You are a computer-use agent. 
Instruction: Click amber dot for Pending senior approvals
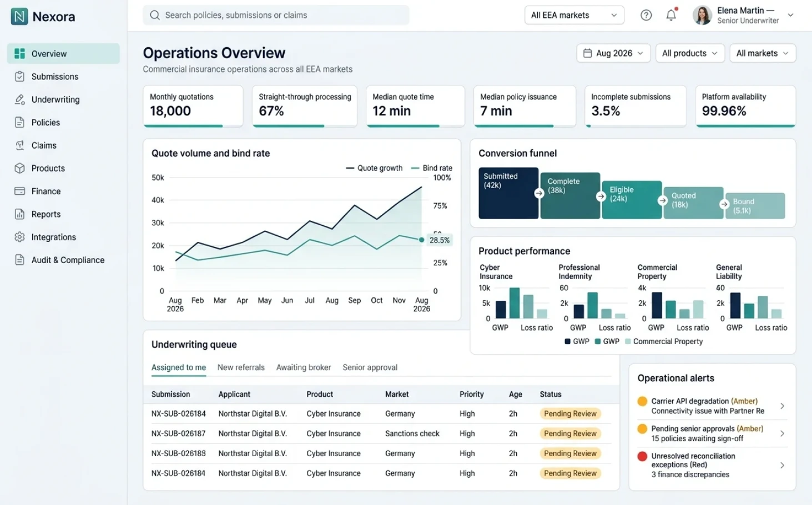point(642,428)
